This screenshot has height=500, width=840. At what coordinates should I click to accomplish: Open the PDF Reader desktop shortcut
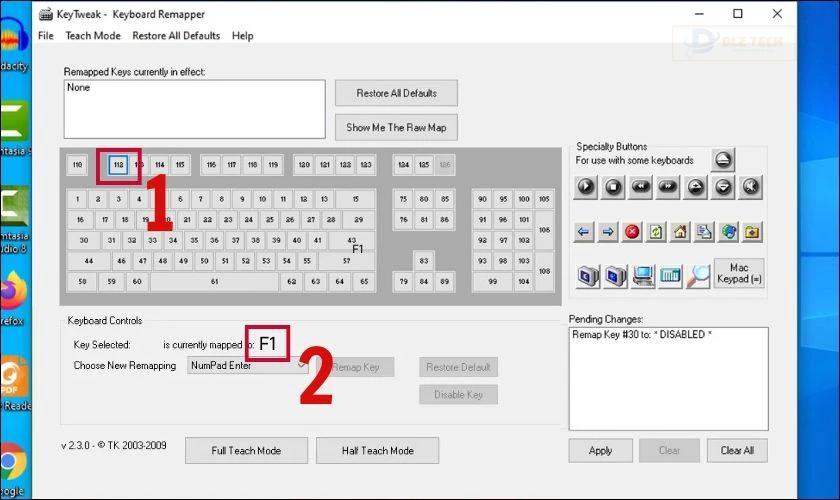pos(15,384)
